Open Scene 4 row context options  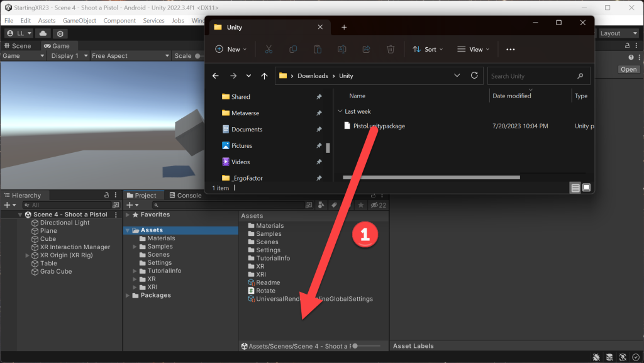pos(116,215)
